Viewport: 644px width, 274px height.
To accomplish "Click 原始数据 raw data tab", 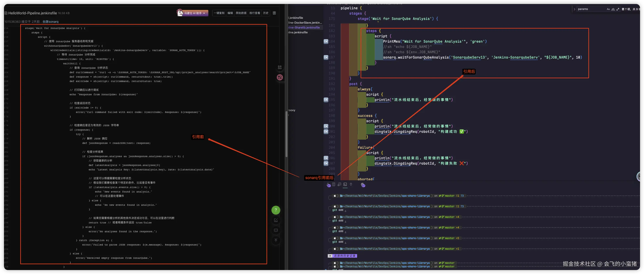I will (x=241, y=13).
